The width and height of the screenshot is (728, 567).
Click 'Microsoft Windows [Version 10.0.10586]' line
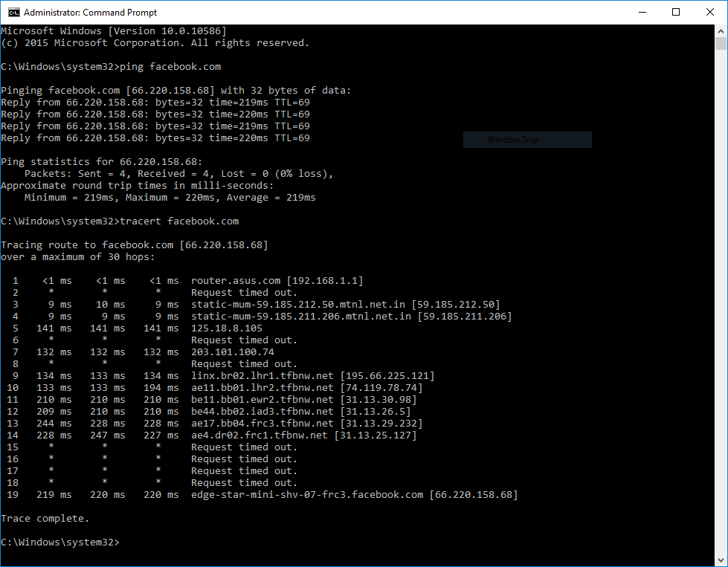click(114, 31)
